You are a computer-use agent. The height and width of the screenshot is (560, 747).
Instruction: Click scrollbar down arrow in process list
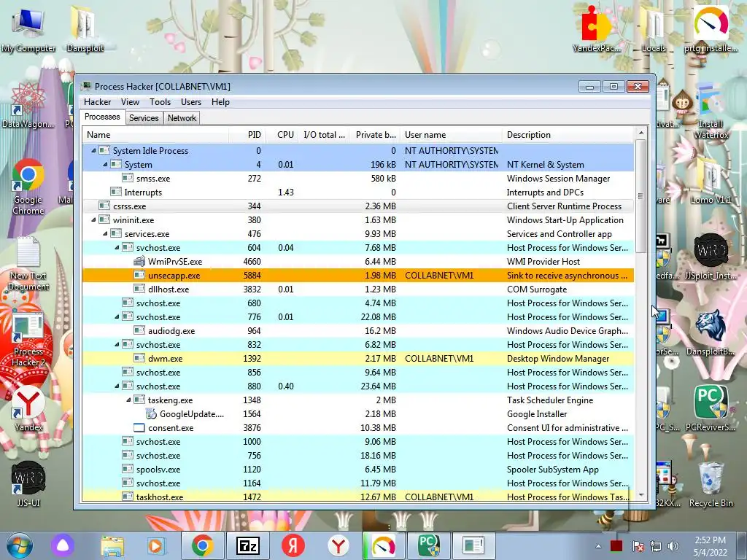640,495
